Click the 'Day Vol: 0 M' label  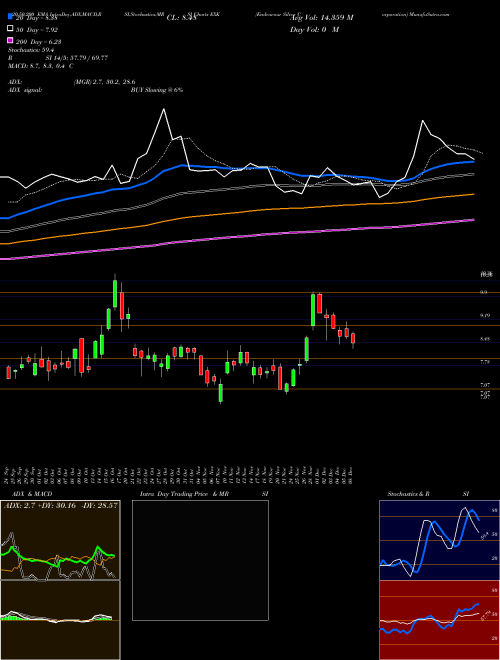[x=314, y=30]
